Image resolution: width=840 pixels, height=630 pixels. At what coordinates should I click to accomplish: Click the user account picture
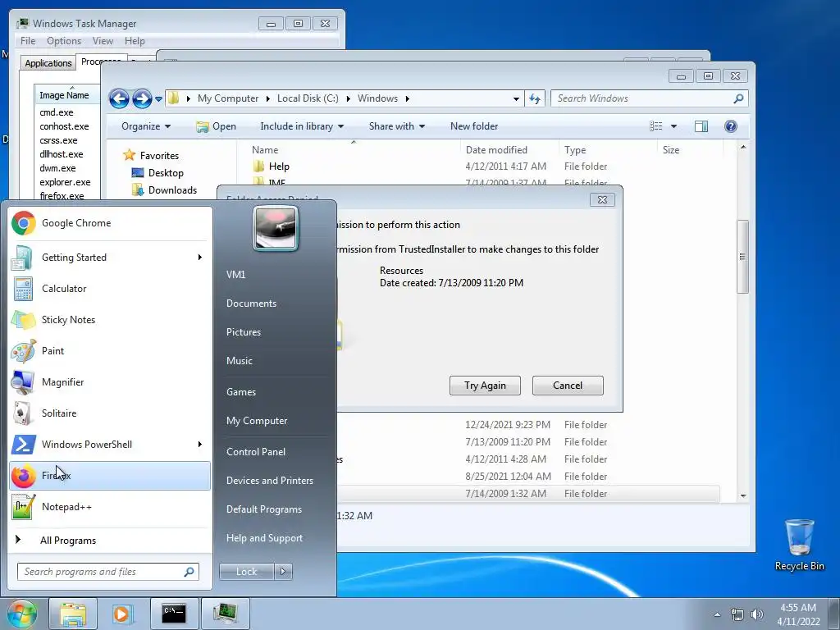click(276, 229)
